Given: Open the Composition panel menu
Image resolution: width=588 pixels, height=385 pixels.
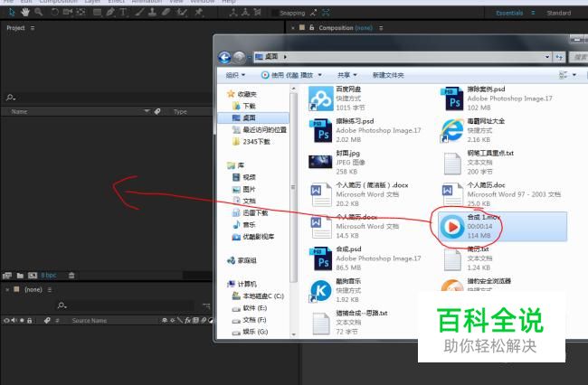Looking at the screenshot, I should [381, 28].
